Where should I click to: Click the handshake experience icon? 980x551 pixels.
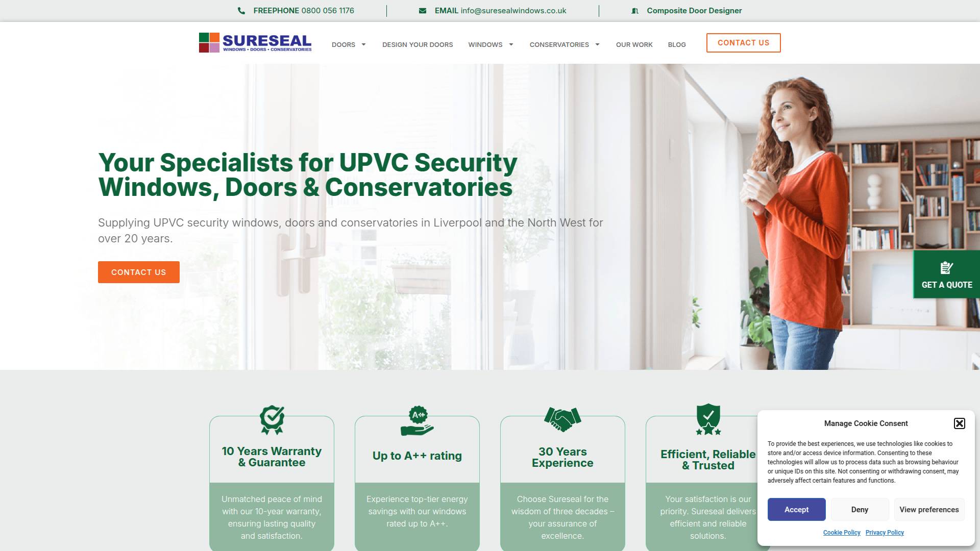(562, 419)
